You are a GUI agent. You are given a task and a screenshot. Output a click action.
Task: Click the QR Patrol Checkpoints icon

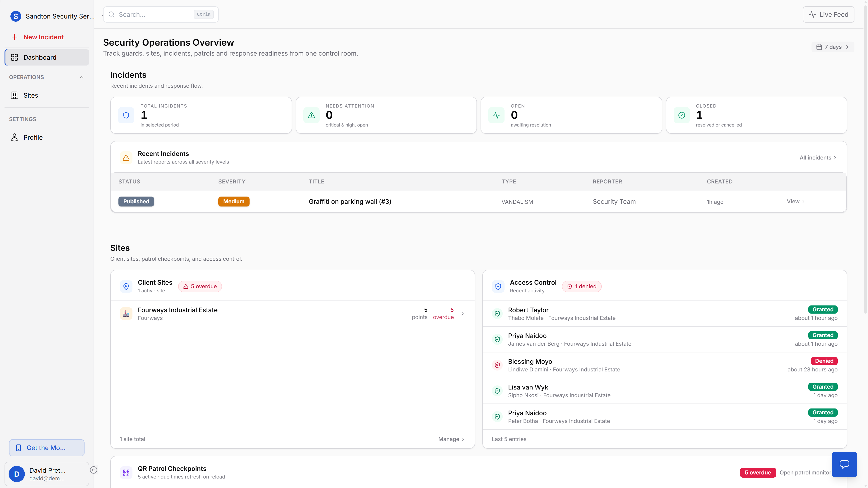pyautogui.click(x=126, y=472)
